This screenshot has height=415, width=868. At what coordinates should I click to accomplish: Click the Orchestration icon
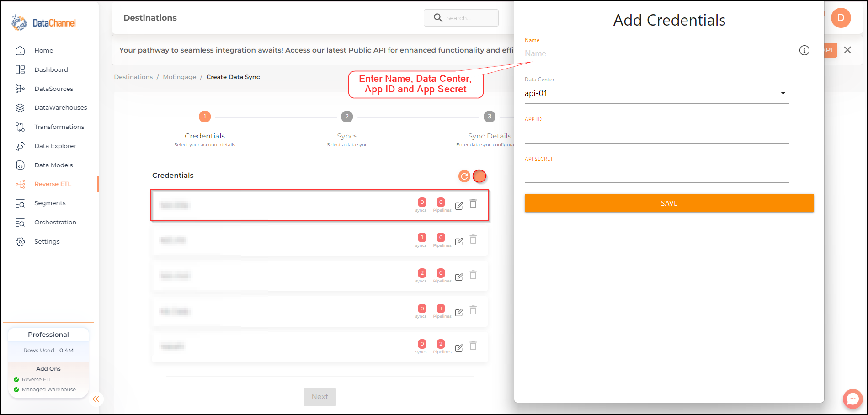click(20, 223)
